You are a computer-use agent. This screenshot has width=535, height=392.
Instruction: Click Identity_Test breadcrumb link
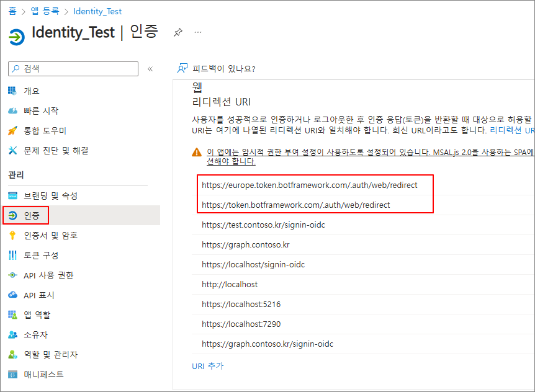(97, 11)
